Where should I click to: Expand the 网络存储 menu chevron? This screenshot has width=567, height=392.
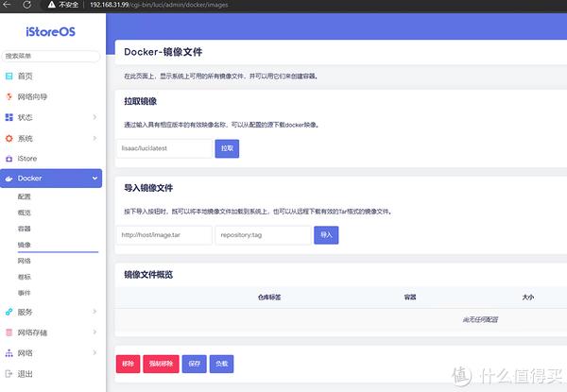[x=94, y=332]
